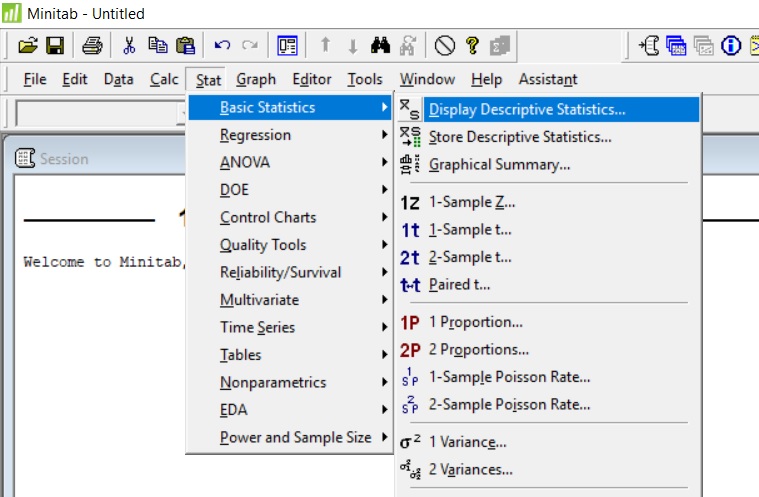Click the Paste clipboard icon
This screenshot has width=759, height=497.
point(185,45)
